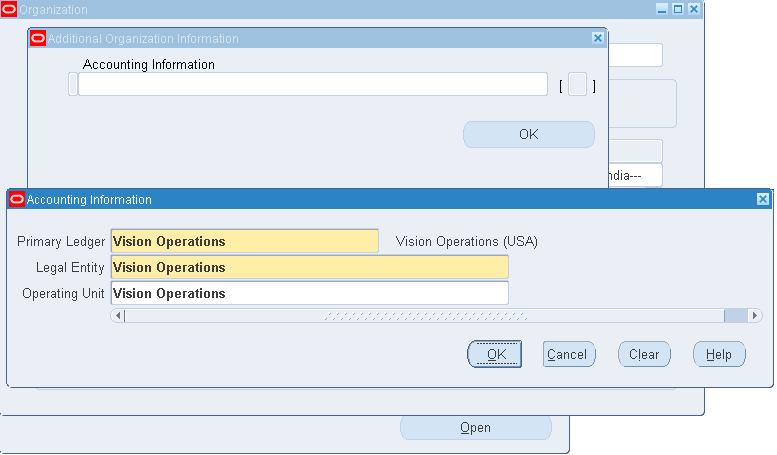Image resolution: width=777 pixels, height=455 pixels.
Task: Minimize the Organization window
Action: 662,9
